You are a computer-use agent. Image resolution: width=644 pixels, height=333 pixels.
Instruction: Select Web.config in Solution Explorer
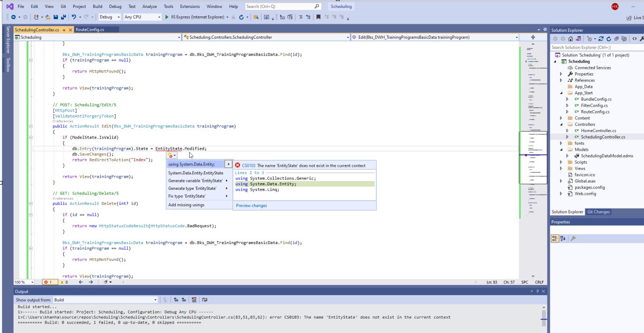[x=585, y=194]
